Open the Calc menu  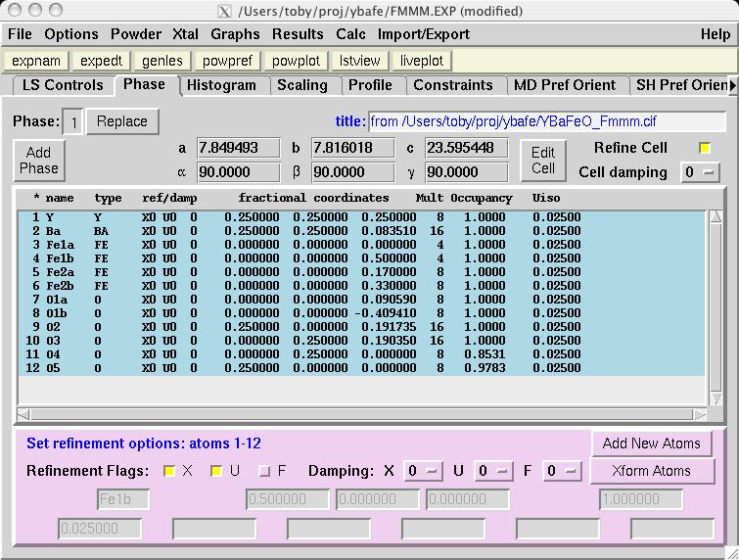pyautogui.click(x=350, y=34)
